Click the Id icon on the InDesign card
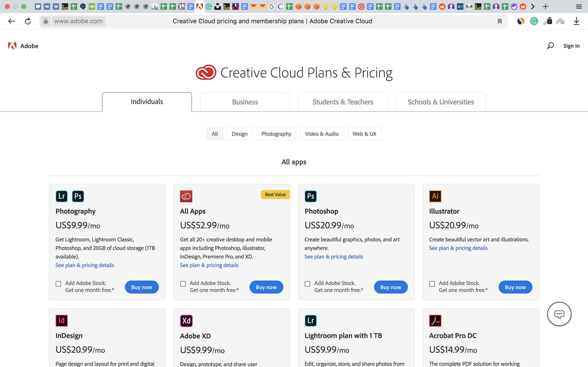Viewport: 588px width, 367px height. [61, 321]
